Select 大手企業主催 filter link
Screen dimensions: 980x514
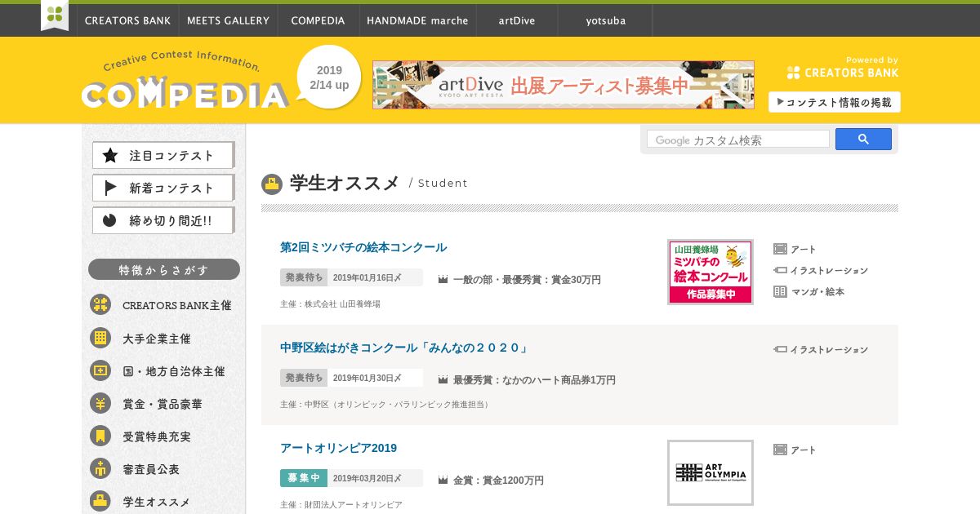tap(157, 339)
